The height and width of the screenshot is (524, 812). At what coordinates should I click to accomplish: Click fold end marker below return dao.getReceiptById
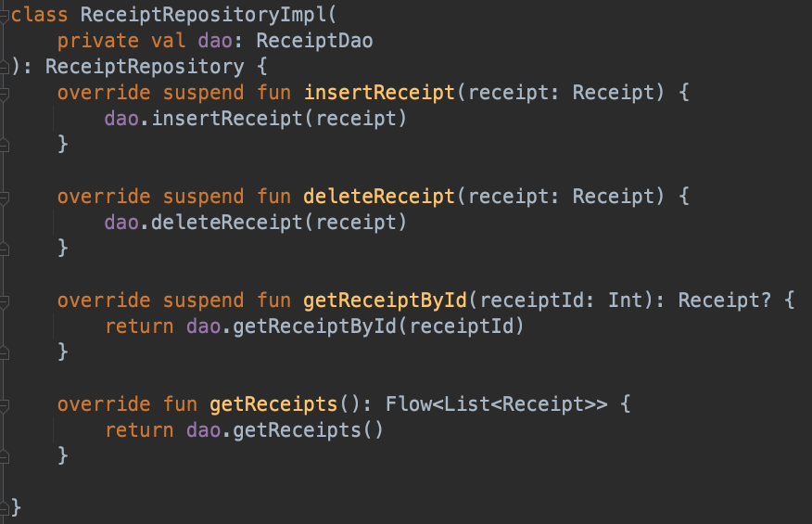click(x=4, y=353)
